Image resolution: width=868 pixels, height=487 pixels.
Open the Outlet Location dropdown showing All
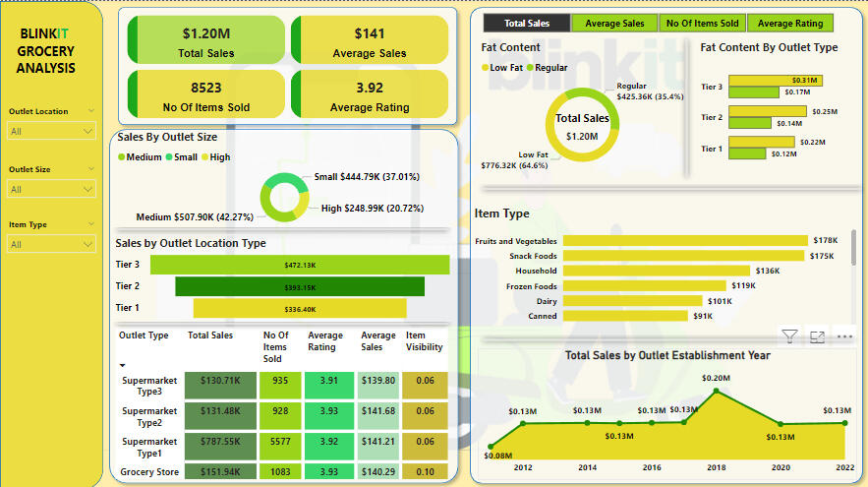51,131
